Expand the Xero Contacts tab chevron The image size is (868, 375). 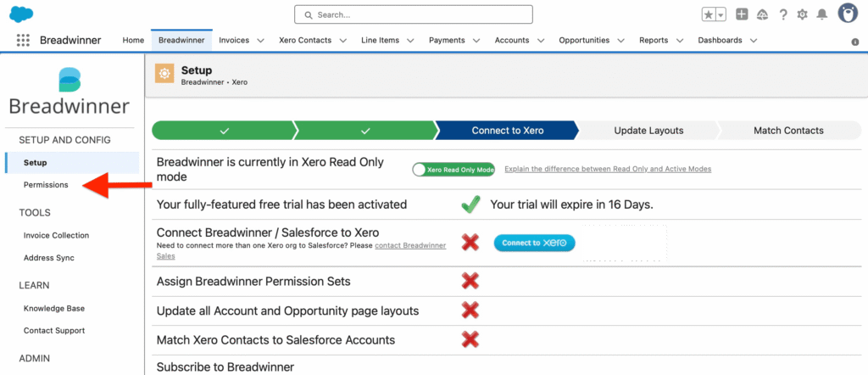point(342,41)
